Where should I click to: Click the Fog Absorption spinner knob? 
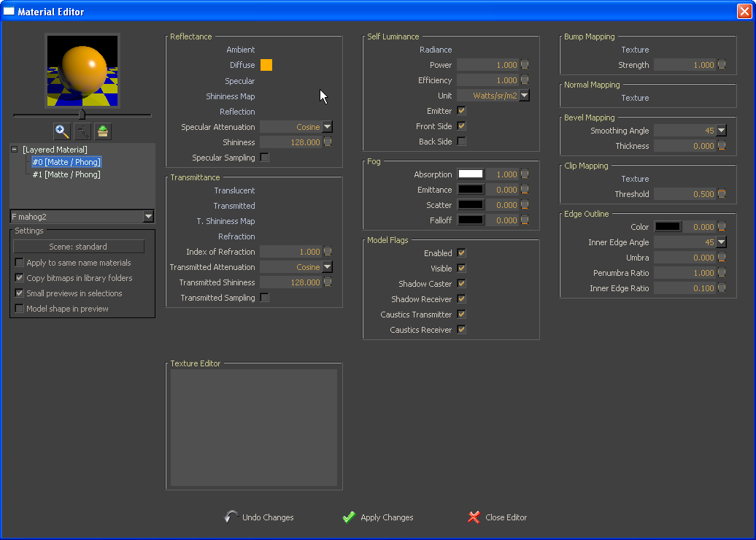coord(525,174)
